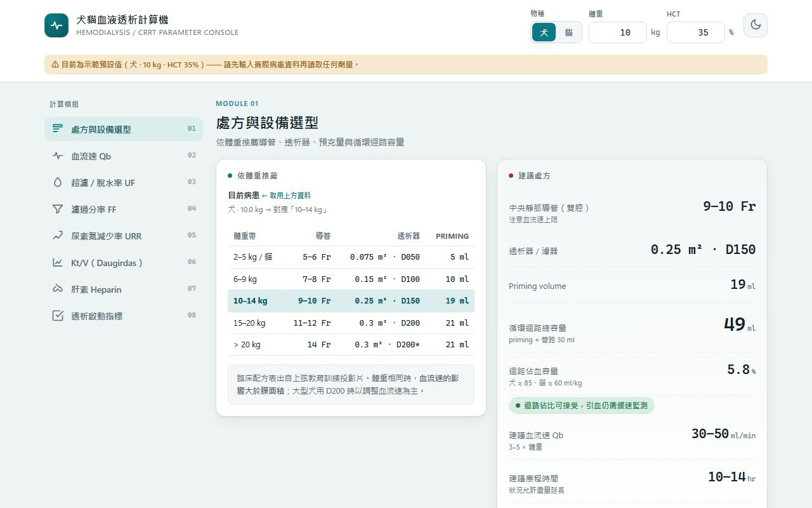Click the 0.25 m² · D150 prescription value
Image resolution: width=812 pixels, height=508 pixels.
coord(704,250)
